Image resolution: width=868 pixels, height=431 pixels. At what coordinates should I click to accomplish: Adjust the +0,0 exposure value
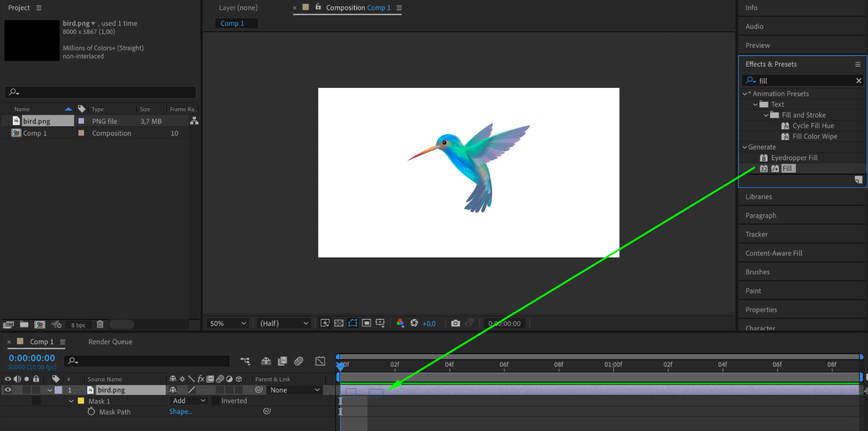click(x=429, y=324)
